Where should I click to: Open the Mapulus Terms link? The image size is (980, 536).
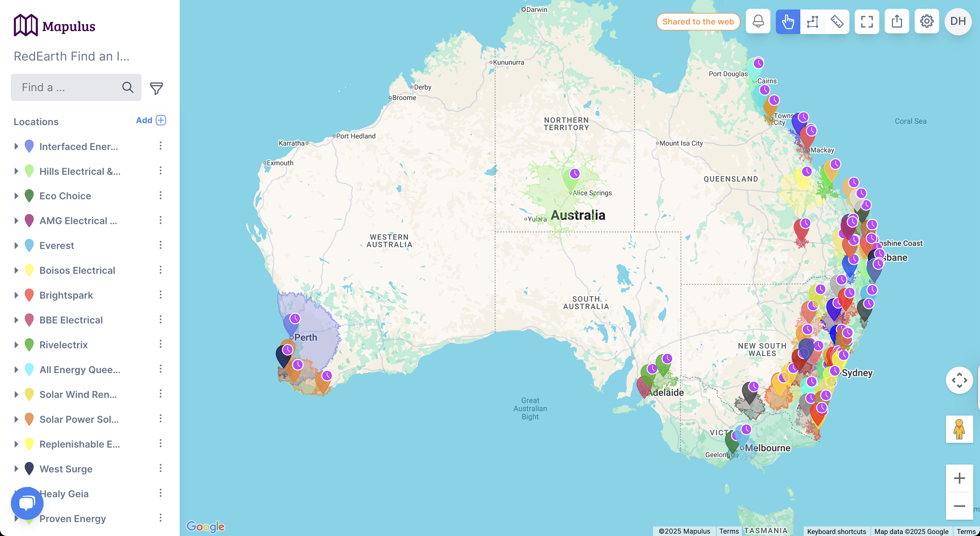(x=729, y=531)
